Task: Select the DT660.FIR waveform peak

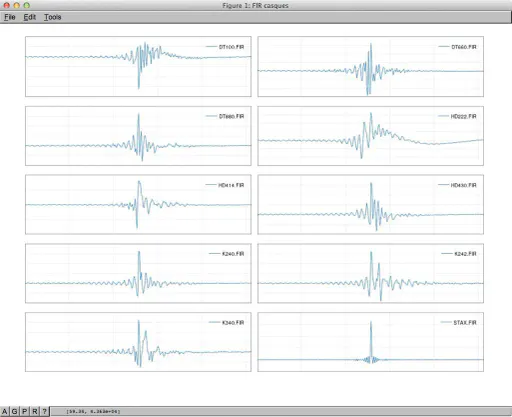Action: click(371, 45)
